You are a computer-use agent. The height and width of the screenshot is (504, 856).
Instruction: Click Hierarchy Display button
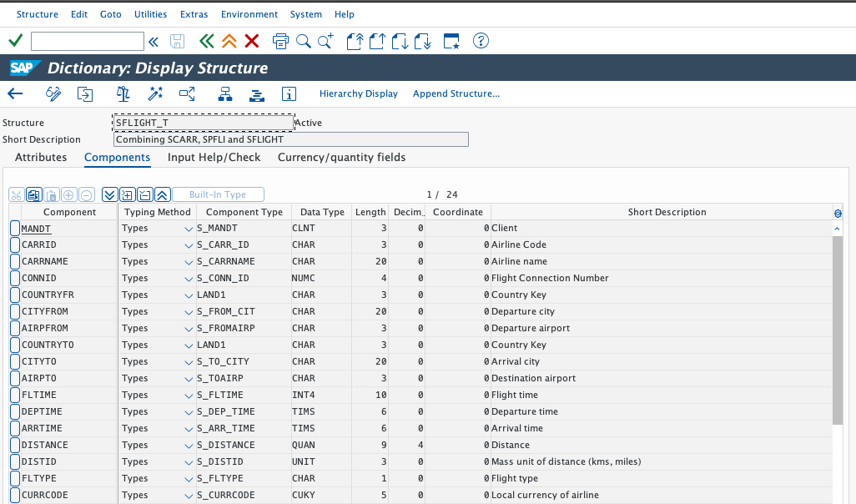tap(359, 94)
